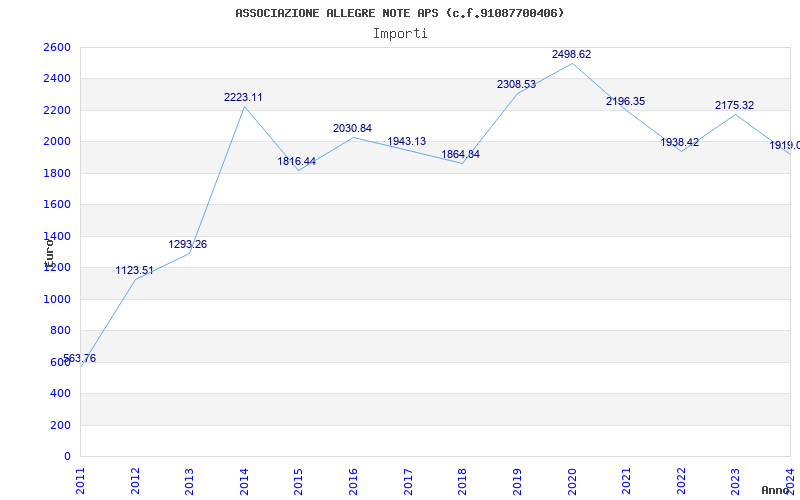Select the data label 1123.51
This screenshot has width=800, height=500.
pyautogui.click(x=134, y=270)
